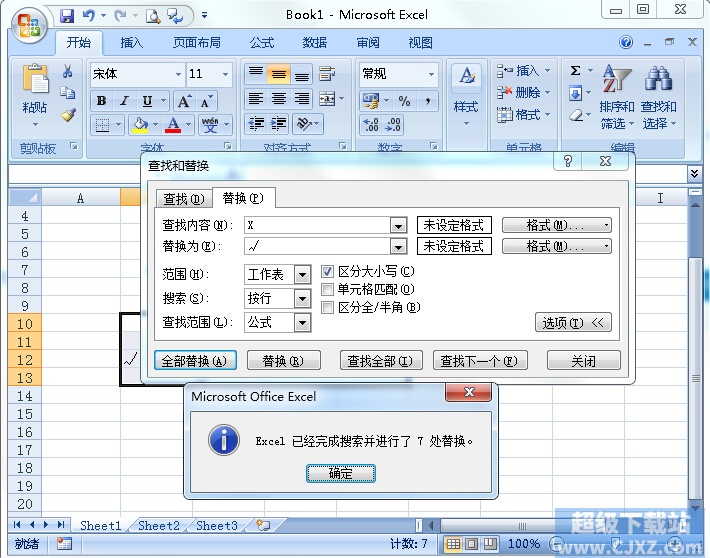Click inside 查找内容 input field
This screenshot has width=710, height=558.
tap(317, 225)
